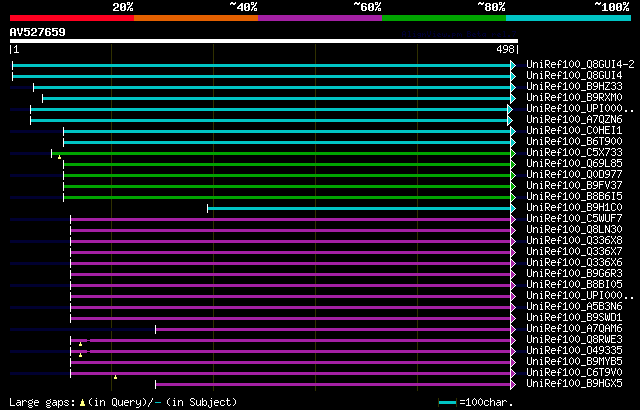Click the UniRef100_B9FV37 label
Viewport: 640px width, 410px height.
(574, 186)
